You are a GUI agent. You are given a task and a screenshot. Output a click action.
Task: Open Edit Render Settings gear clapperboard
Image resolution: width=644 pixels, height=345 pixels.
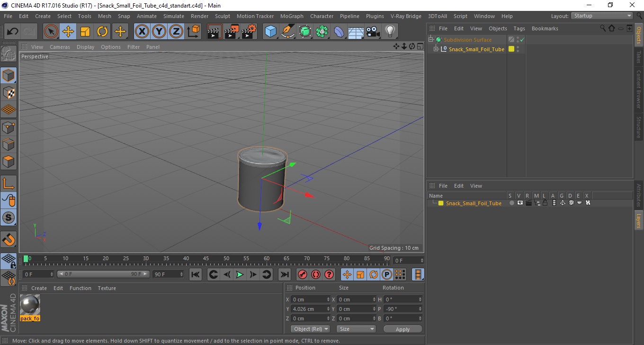coord(249,32)
